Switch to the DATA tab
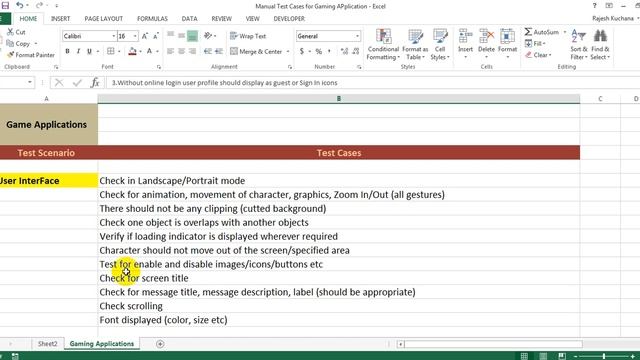 point(189,19)
